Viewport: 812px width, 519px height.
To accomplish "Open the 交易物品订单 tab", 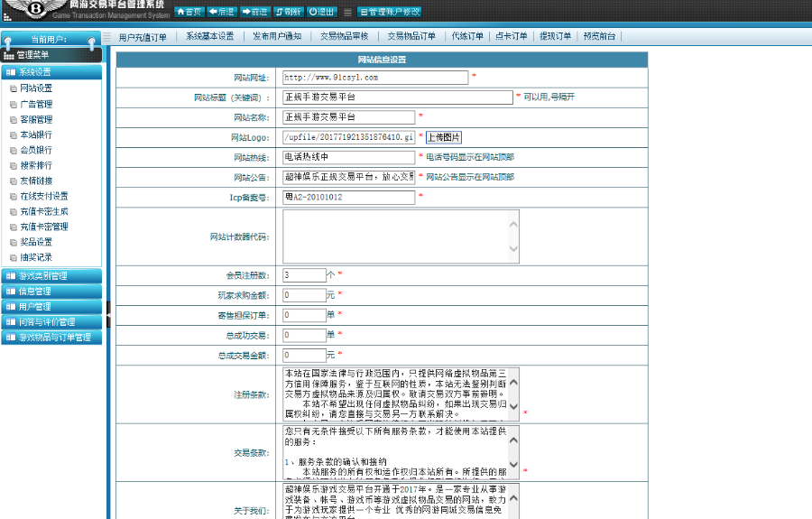I will click(411, 36).
